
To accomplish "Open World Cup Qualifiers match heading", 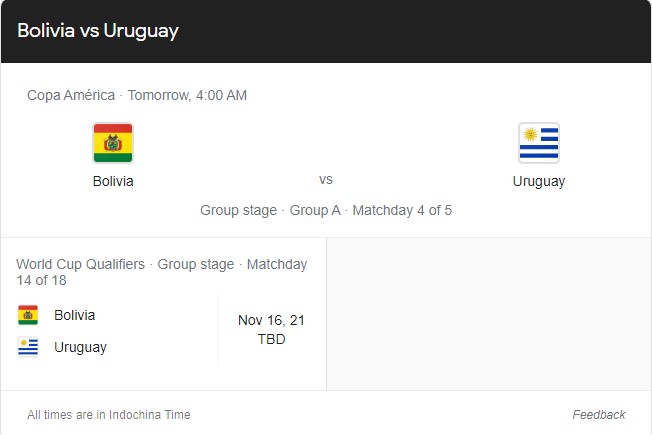I will pyautogui.click(x=162, y=272).
